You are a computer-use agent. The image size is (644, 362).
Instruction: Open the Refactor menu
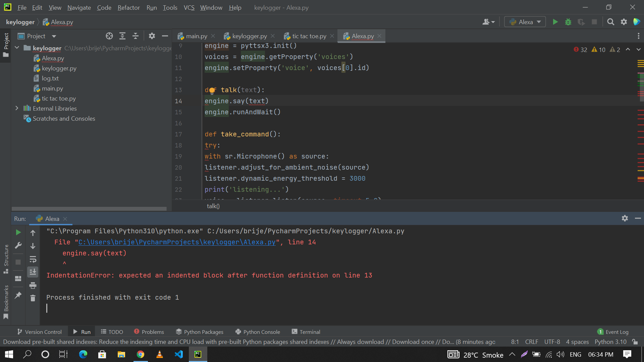coord(128,7)
